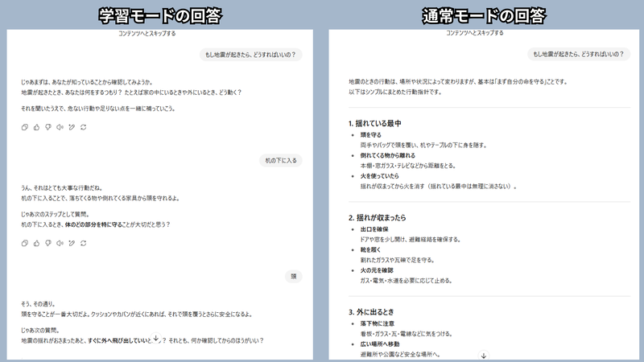Click line じゃあ次のステップとして質問
This screenshot has height=362, width=644.
[55, 214]
